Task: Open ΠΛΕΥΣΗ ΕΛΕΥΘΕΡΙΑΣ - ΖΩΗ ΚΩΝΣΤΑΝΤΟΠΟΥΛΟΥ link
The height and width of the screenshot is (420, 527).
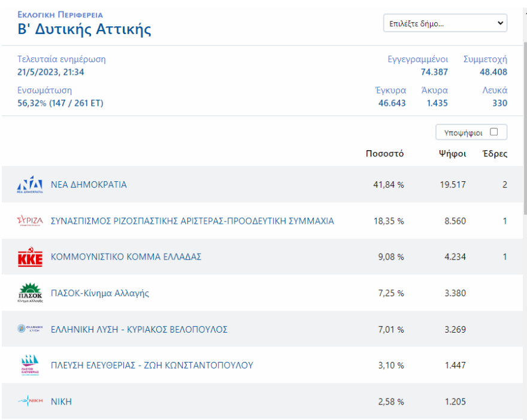Action: [152, 365]
